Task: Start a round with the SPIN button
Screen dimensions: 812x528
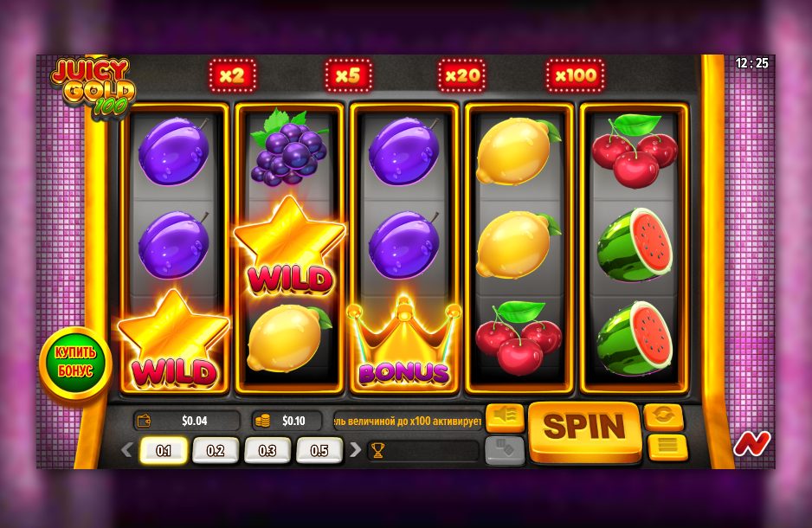Action: [x=584, y=430]
